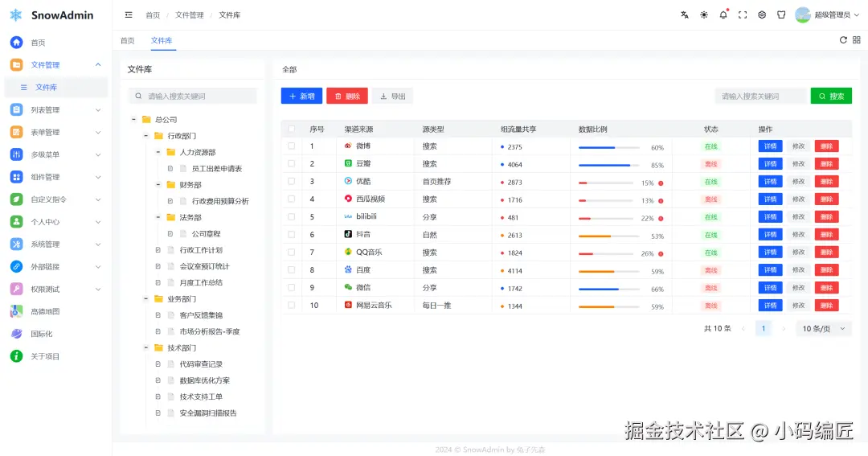Open the 个人中心 sidebar menu
Image resolution: width=868 pixels, height=456 pixels.
(55, 222)
